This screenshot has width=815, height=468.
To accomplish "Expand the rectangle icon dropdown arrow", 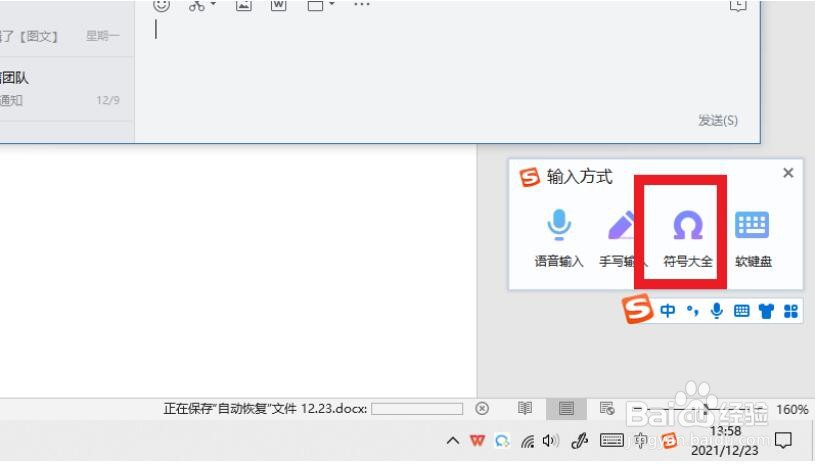I will coord(332,4).
